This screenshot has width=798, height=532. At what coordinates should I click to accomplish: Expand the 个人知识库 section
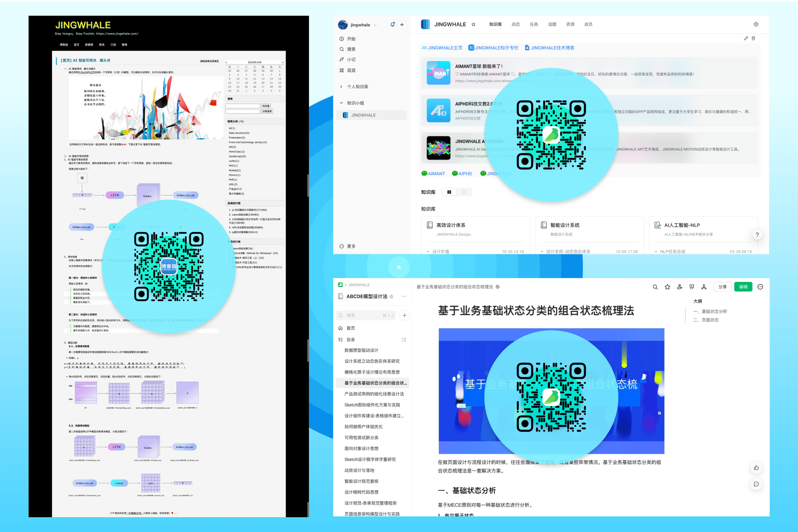coord(342,87)
